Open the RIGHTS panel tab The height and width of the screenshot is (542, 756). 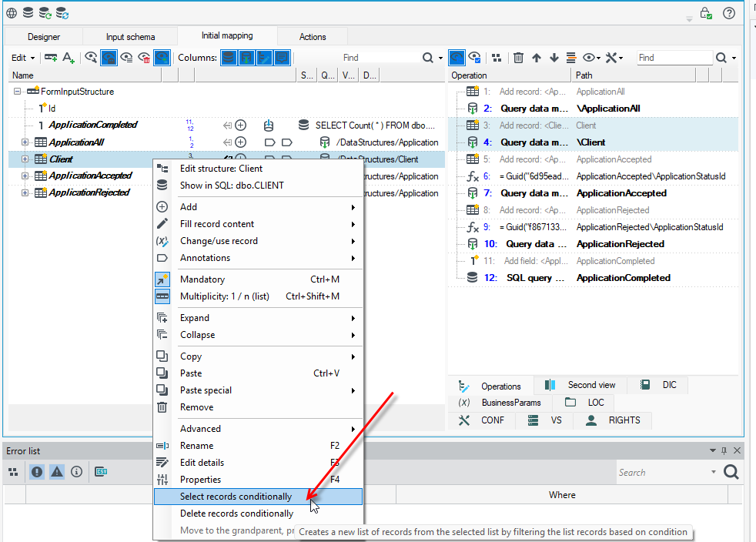coord(613,420)
